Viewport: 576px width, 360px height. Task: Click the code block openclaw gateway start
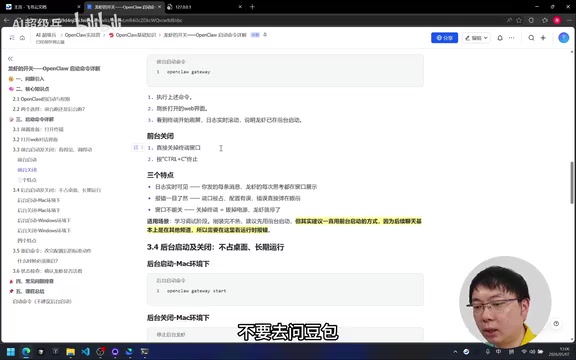pos(285,289)
